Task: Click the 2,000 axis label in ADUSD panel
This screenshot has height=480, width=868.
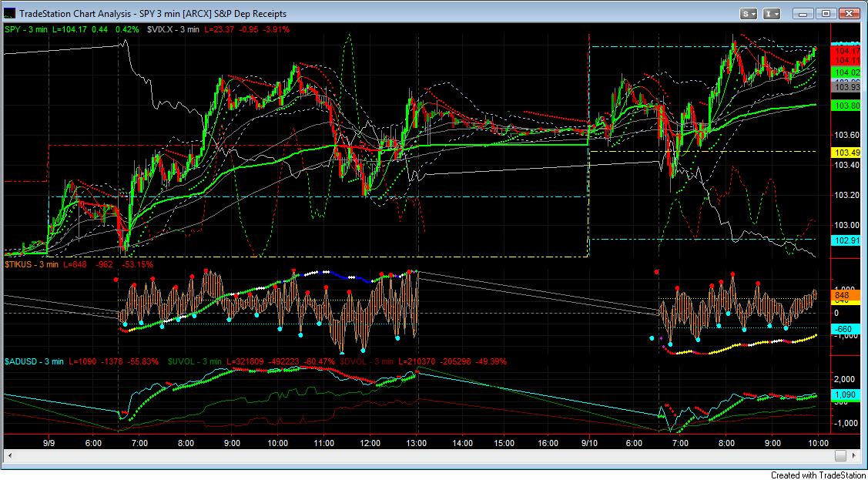Action: [x=844, y=379]
